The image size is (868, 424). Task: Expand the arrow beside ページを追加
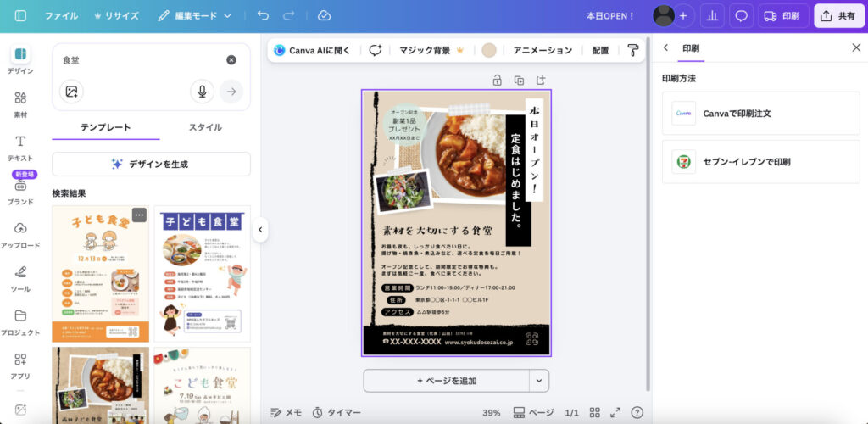(x=540, y=381)
